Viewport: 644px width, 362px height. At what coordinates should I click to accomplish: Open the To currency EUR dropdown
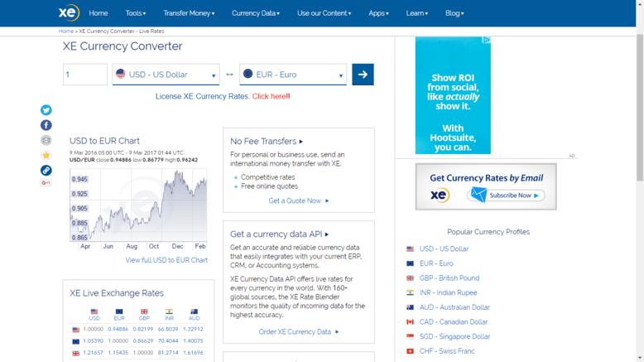point(293,75)
